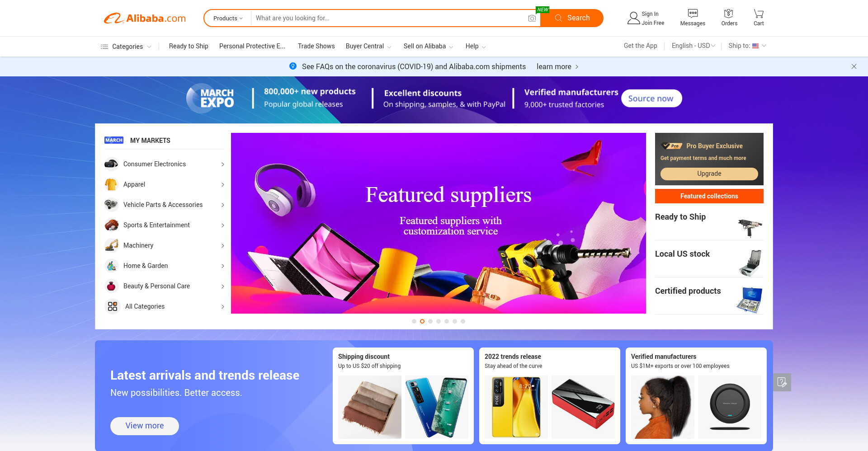
Task: Click the Source now button
Action: click(651, 99)
